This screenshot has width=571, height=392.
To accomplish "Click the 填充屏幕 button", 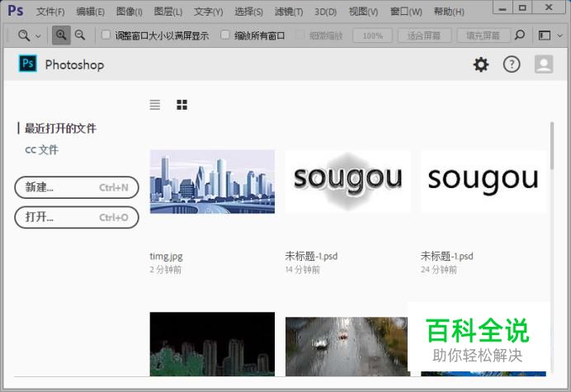I will point(484,35).
